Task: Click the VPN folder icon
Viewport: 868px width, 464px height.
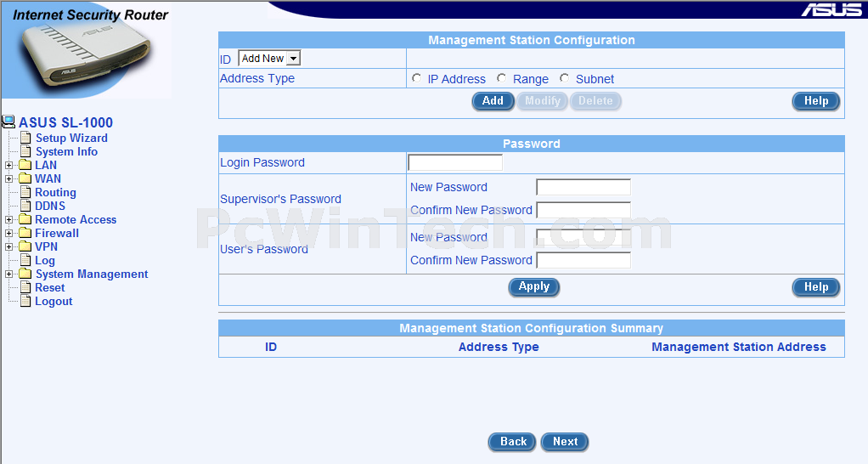Action: [25, 246]
